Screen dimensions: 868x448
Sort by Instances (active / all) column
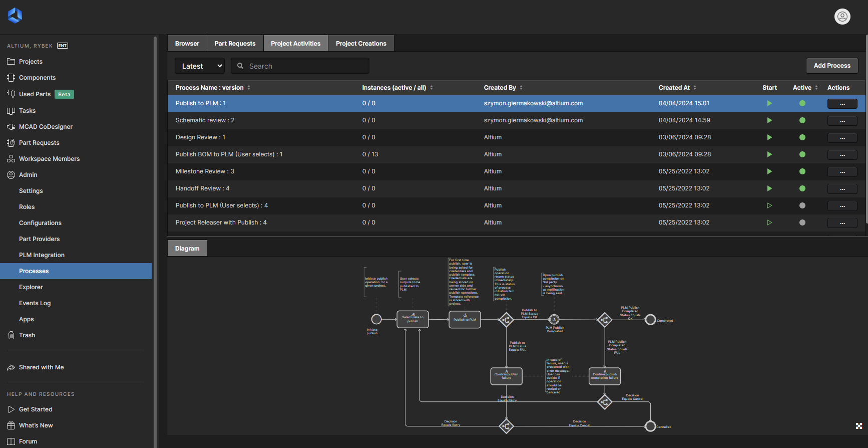[x=397, y=88]
